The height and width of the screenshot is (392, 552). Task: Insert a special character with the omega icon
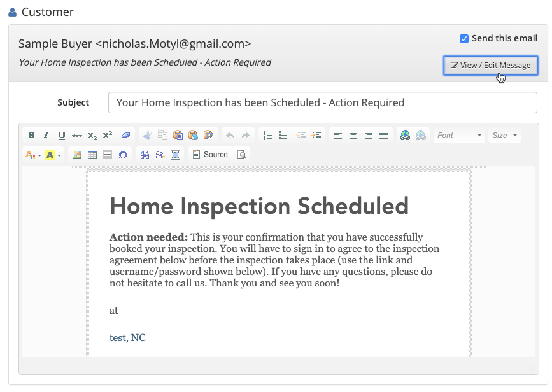(x=123, y=155)
